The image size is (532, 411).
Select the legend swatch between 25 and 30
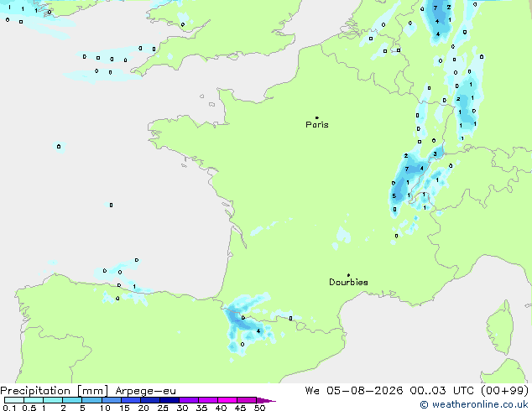click(x=170, y=400)
